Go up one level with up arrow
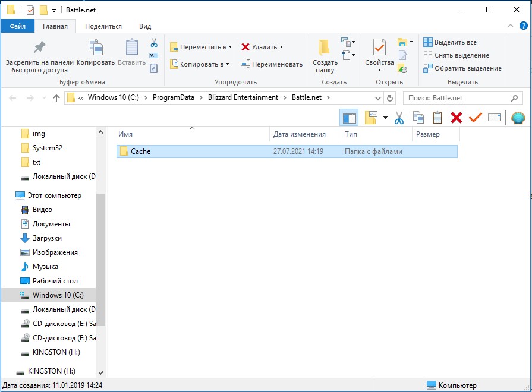This screenshot has width=532, height=392. coord(56,98)
